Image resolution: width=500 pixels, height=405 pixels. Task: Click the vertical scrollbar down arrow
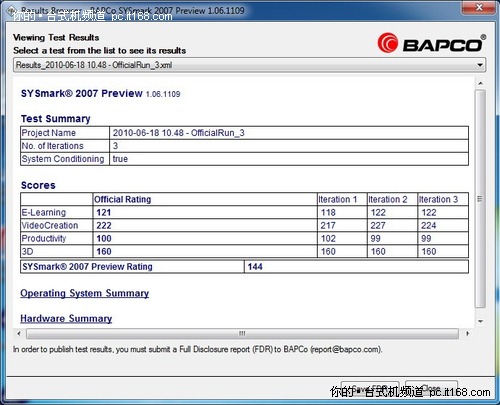[x=480, y=321]
